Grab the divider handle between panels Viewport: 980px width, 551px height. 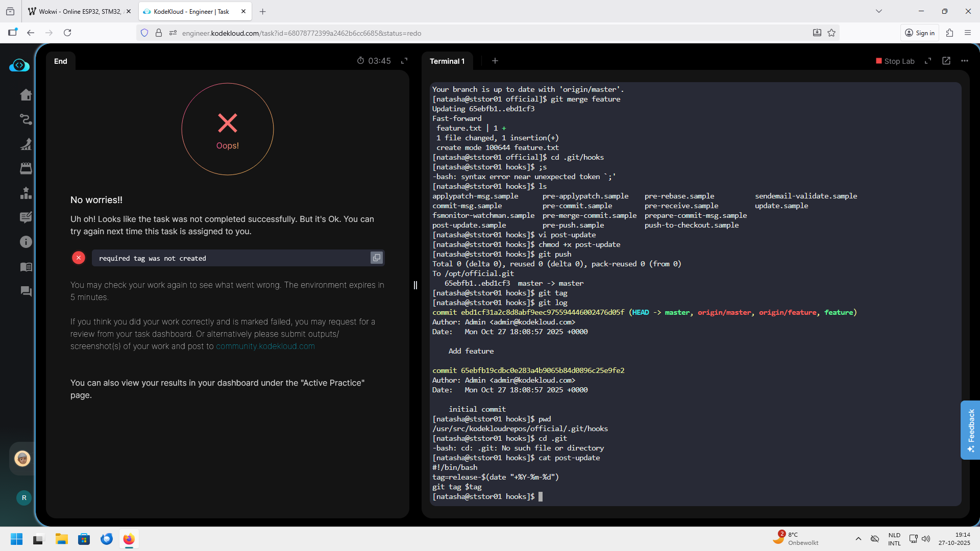tap(415, 285)
